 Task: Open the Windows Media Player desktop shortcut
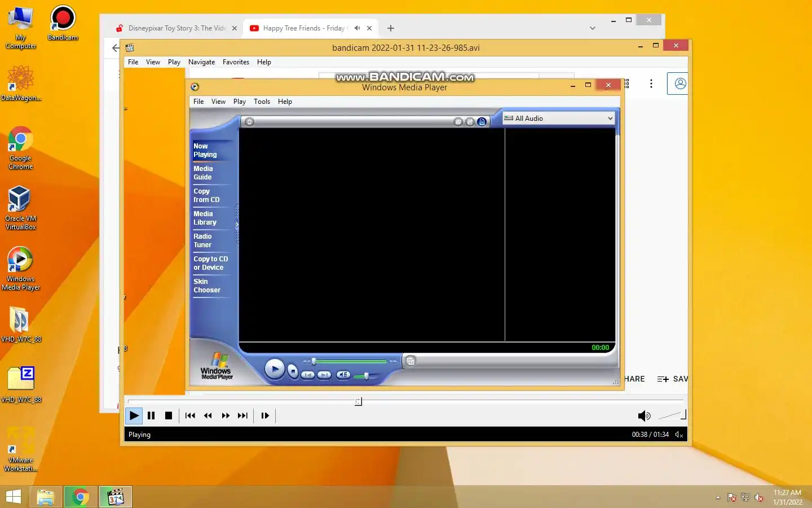[21, 269]
